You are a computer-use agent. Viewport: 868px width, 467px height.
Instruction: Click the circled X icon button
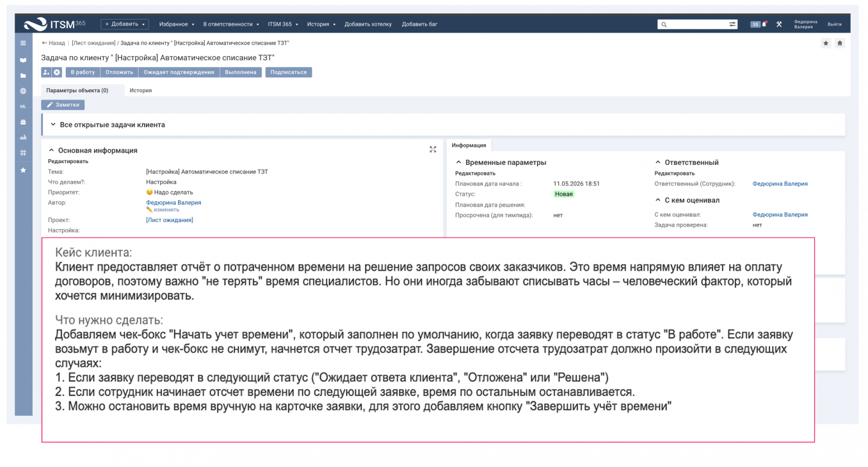click(x=57, y=72)
